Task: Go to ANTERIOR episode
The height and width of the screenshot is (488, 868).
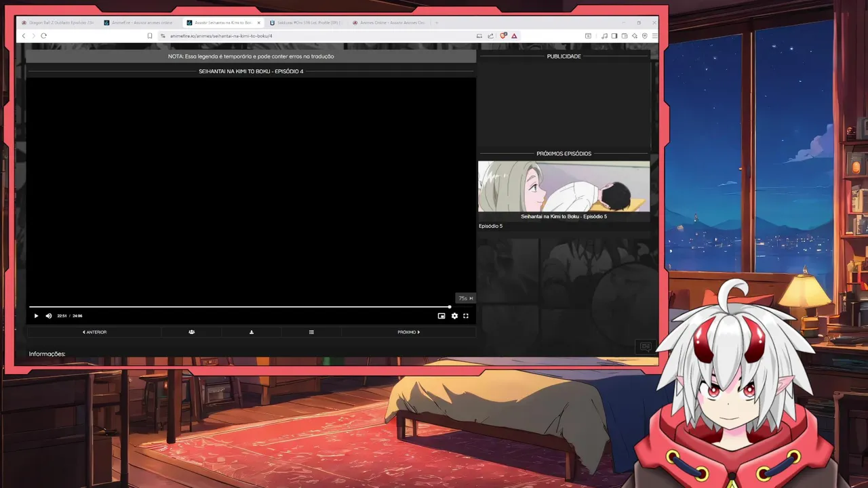Action: click(x=94, y=332)
